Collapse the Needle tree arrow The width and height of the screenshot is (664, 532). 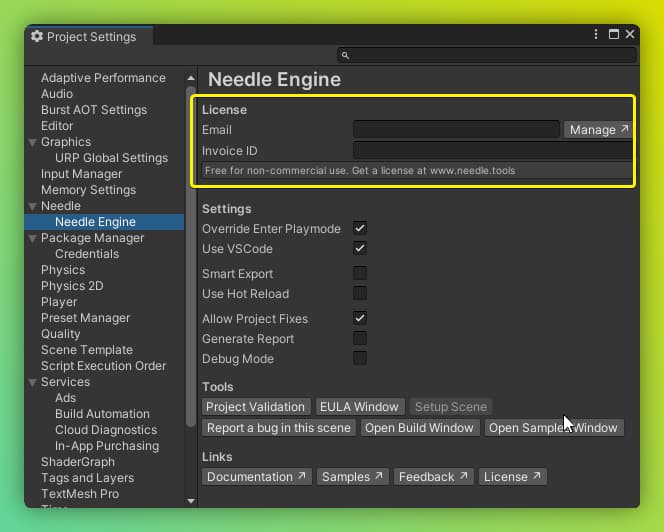coord(33,206)
